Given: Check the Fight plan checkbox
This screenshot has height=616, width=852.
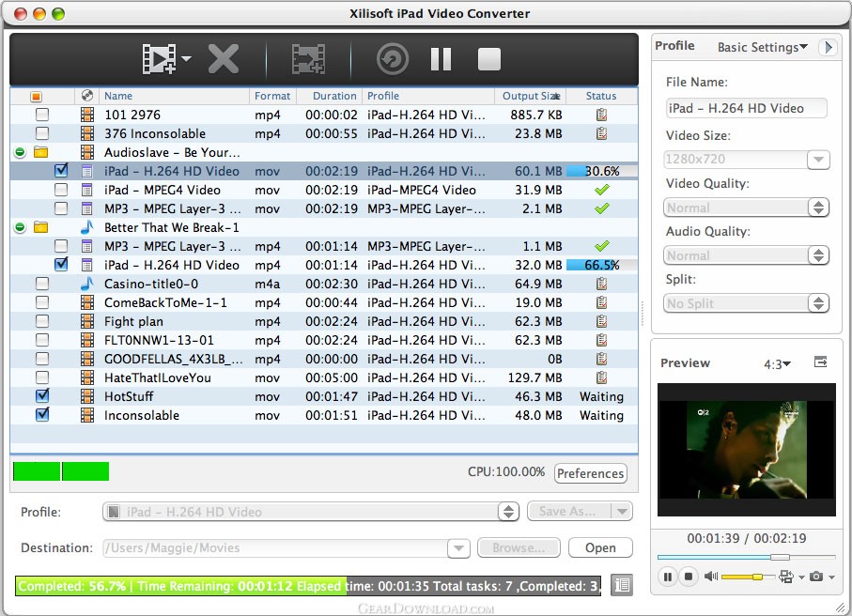Looking at the screenshot, I should coord(42,321).
